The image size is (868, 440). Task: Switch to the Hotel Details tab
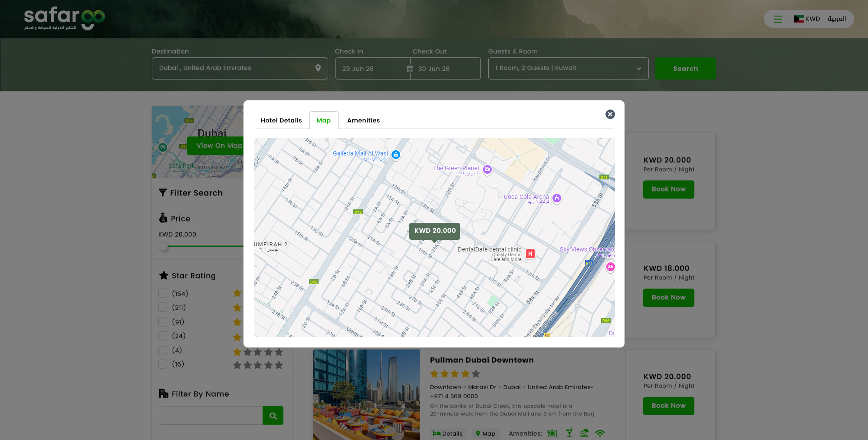[281, 120]
